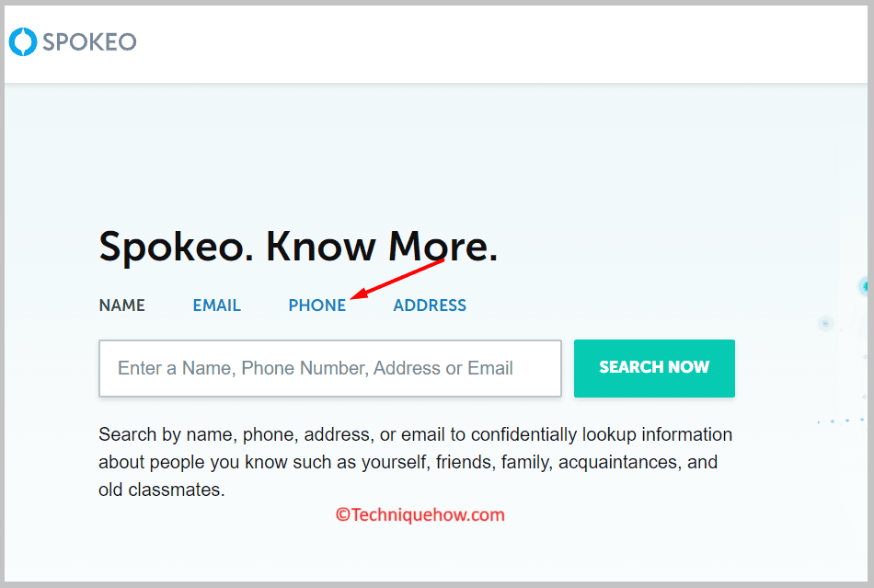Focus the name, phone, address or email field
874x588 pixels.
[330, 368]
